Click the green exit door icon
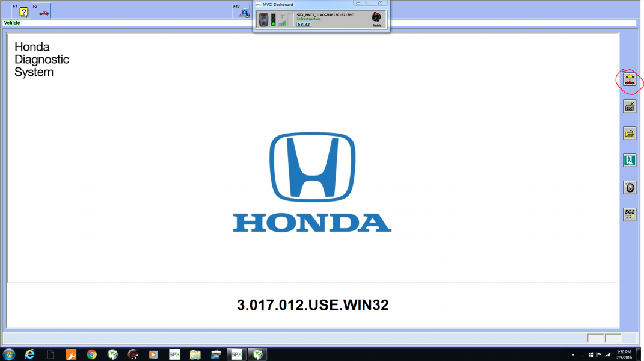This screenshot has width=644, height=361. pyautogui.click(x=629, y=161)
